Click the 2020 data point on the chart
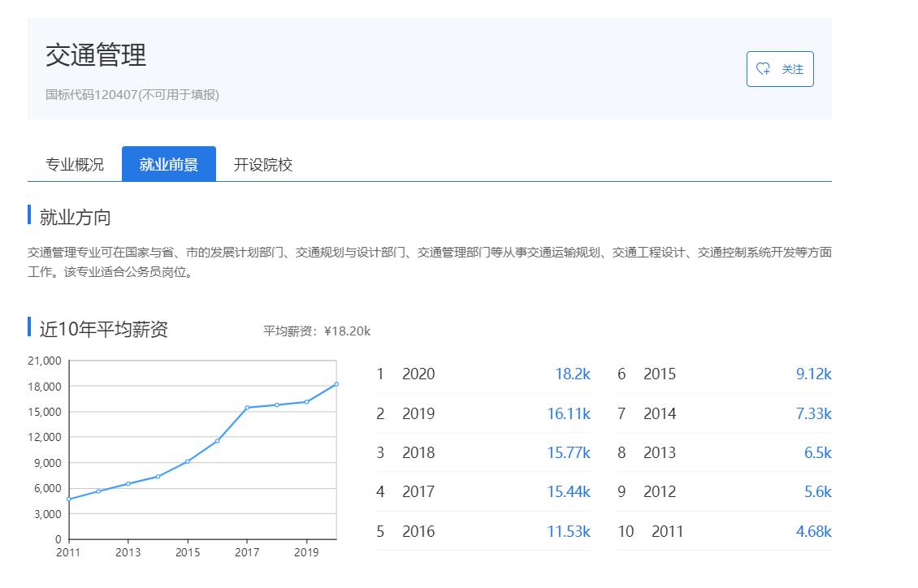 tap(336, 384)
